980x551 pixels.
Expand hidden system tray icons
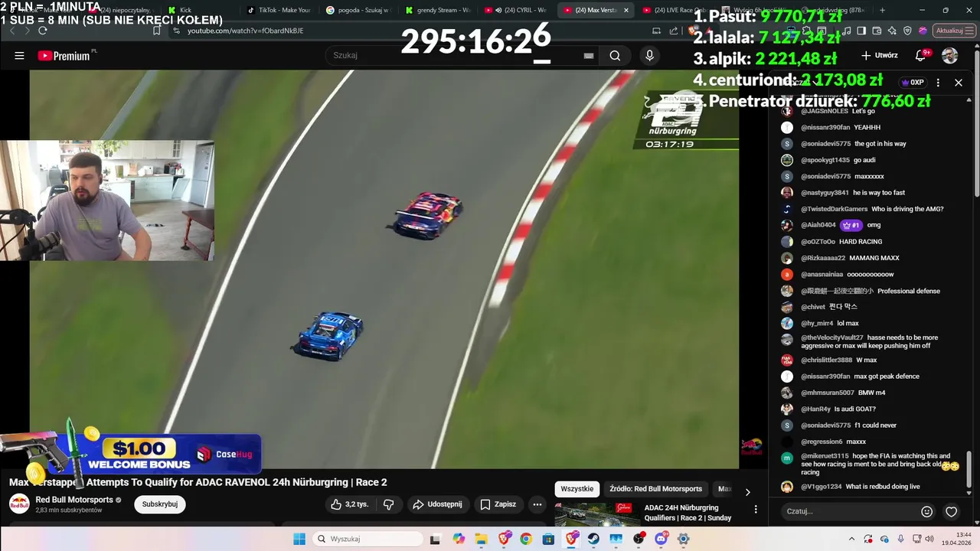851,539
